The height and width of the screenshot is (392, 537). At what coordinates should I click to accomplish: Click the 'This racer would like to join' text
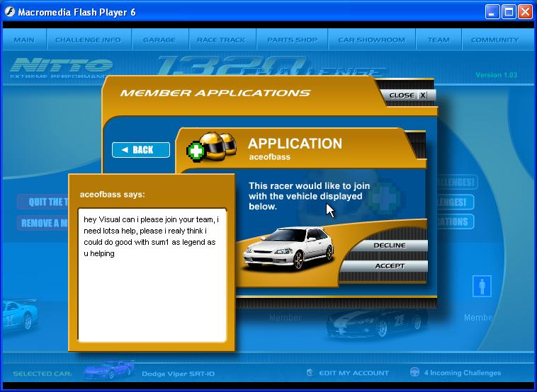point(310,196)
